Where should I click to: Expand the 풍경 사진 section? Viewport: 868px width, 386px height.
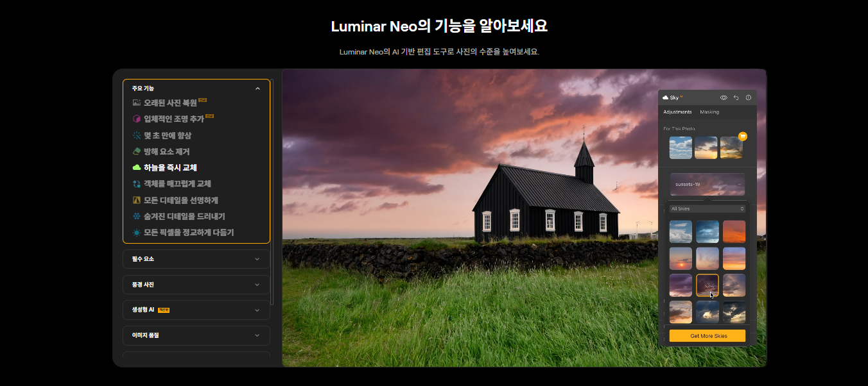pos(196,285)
